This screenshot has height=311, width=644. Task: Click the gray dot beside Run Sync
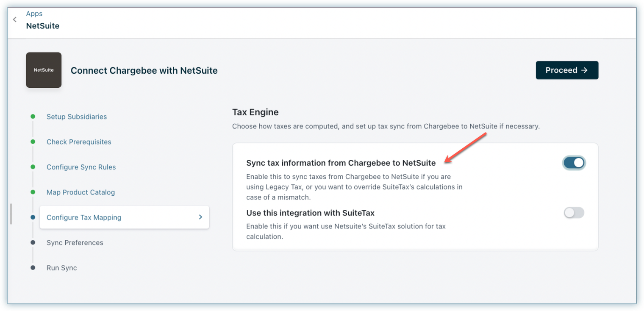click(33, 268)
